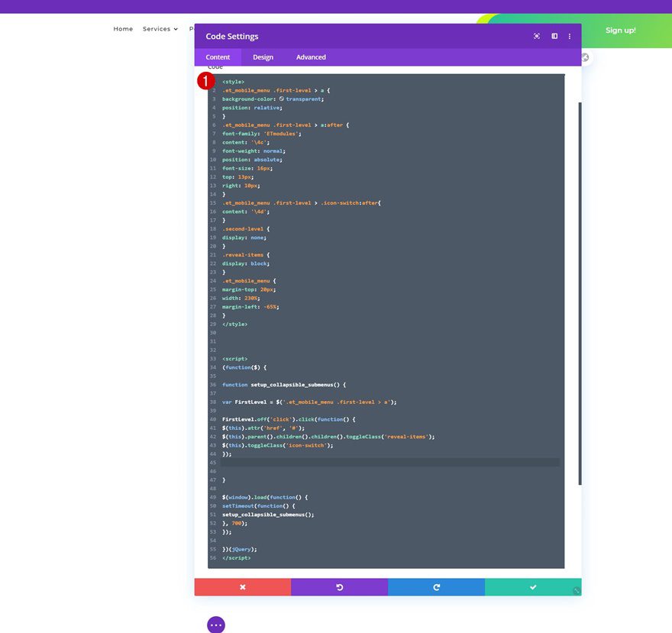
Task: Discard changes with the red X icon
Action: [x=242, y=586]
